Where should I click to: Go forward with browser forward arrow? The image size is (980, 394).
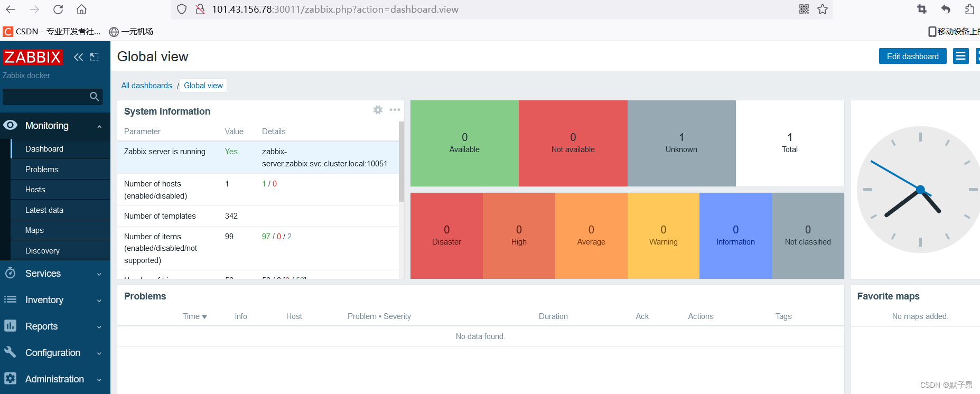tap(34, 9)
